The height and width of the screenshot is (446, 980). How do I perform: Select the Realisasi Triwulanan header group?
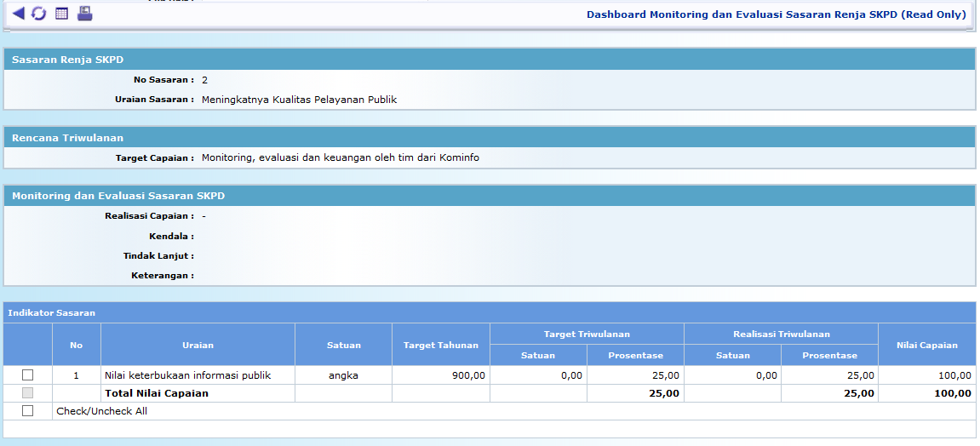tap(781, 334)
